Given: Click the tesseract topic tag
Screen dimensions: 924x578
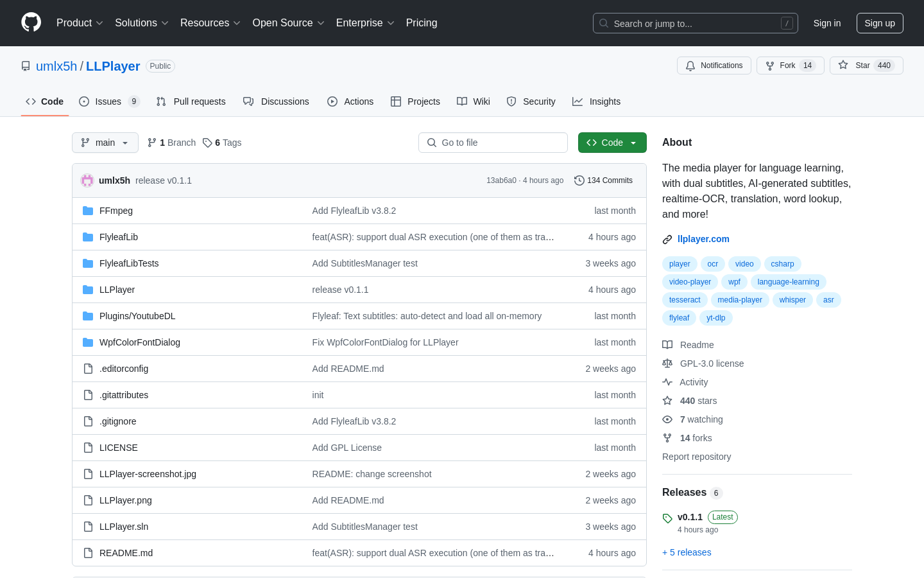Looking at the screenshot, I should point(685,300).
